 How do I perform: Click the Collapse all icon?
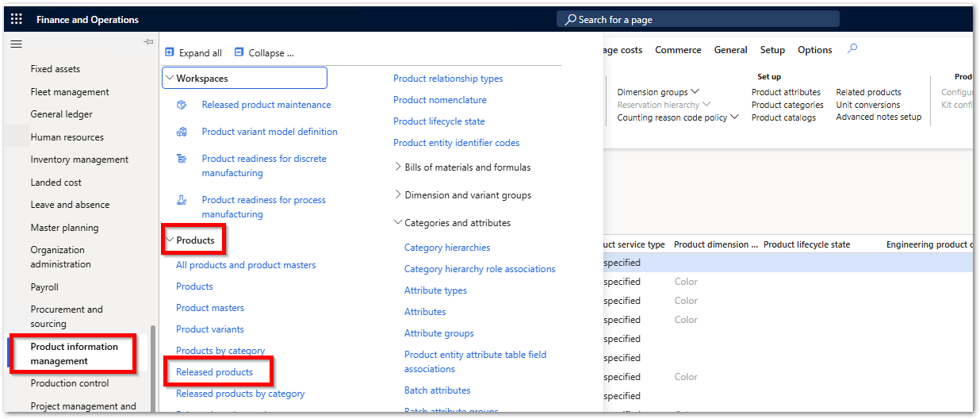click(x=239, y=52)
